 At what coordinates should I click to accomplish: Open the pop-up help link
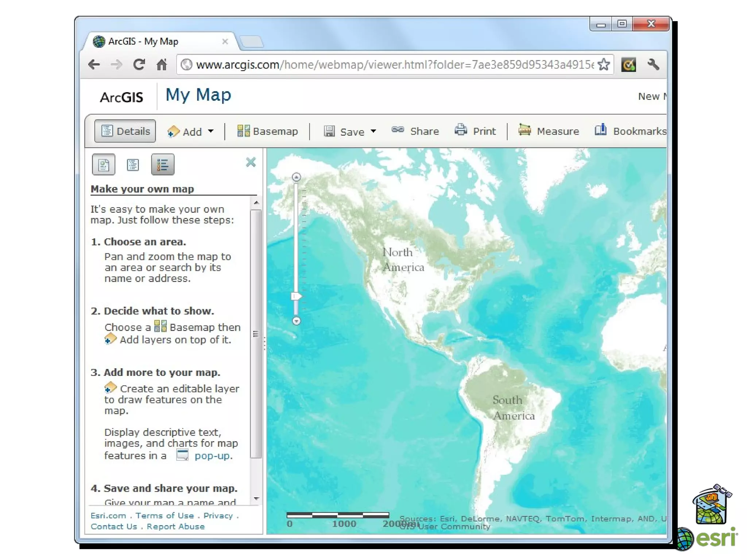pos(213,456)
